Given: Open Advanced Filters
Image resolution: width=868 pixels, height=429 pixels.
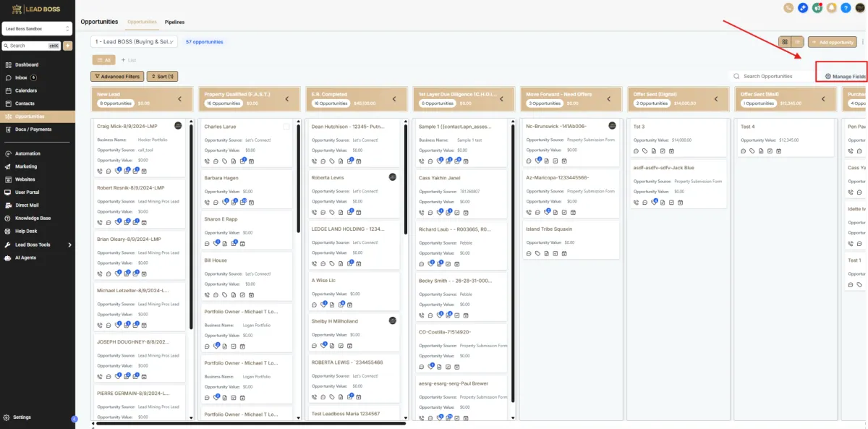Looking at the screenshot, I should click(x=117, y=76).
